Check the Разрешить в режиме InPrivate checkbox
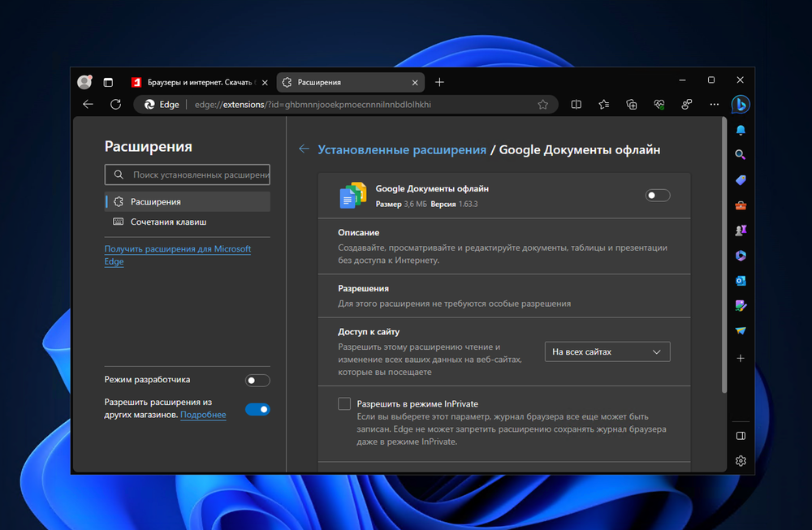 [x=344, y=404]
